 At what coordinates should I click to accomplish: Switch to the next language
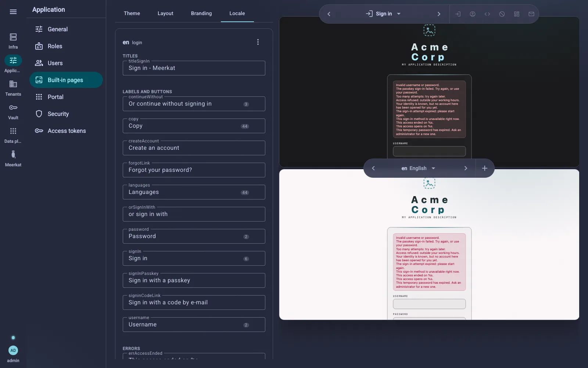click(466, 168)
